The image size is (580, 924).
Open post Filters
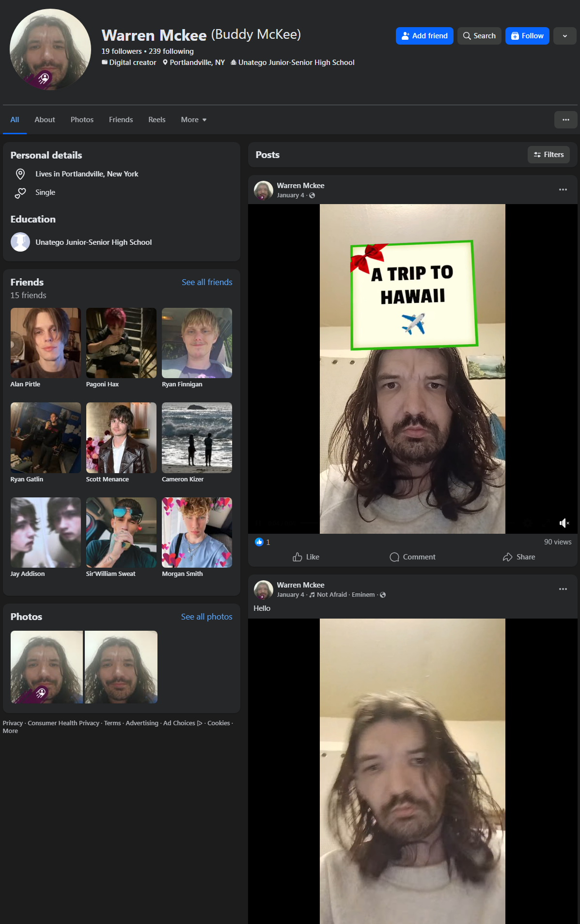click(549, 155)
